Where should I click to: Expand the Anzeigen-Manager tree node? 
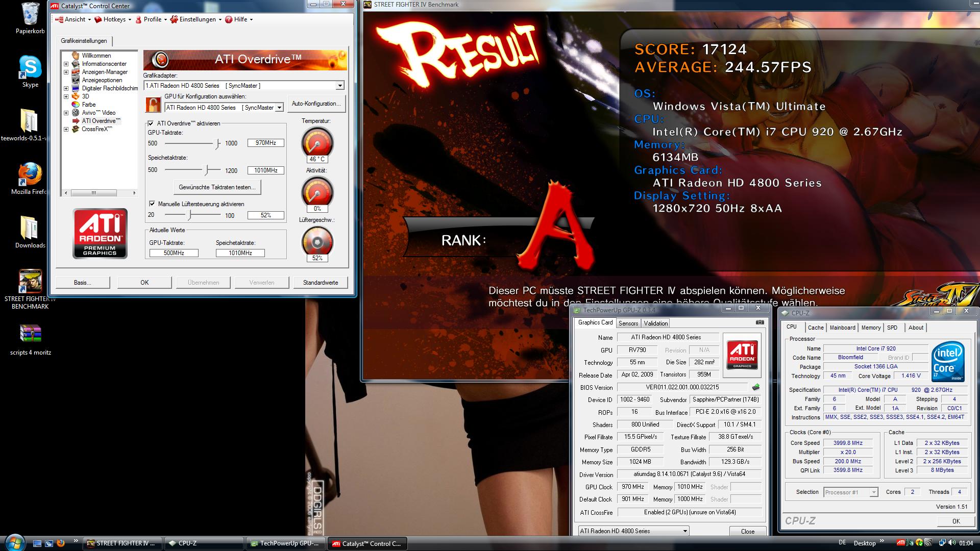66,72
